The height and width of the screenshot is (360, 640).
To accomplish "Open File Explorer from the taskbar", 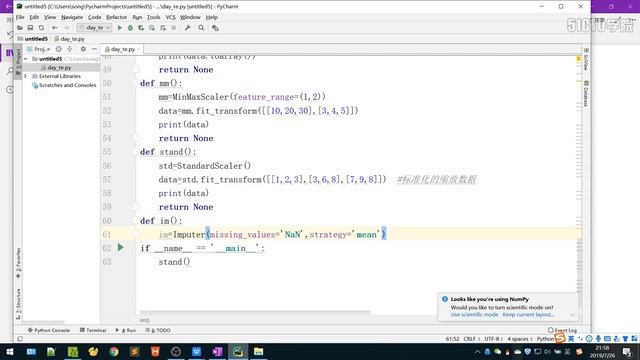I will pyautogui.click(x=258, y=351).
